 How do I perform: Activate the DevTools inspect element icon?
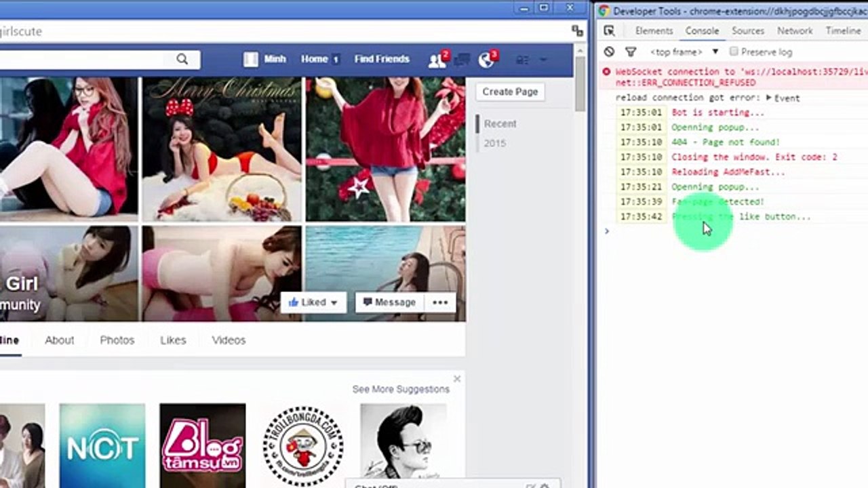pyautogui.click(x=609, y=30)
